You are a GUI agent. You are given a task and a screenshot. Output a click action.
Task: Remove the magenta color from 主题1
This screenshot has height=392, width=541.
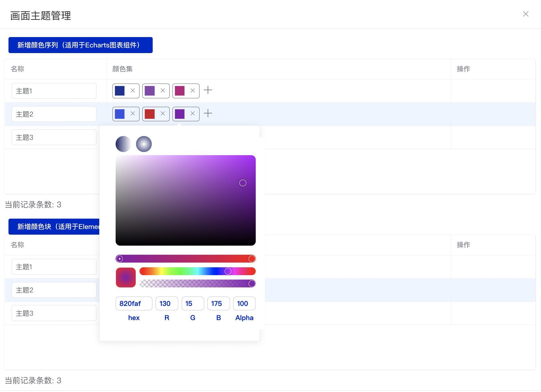[x=193, y=90]
